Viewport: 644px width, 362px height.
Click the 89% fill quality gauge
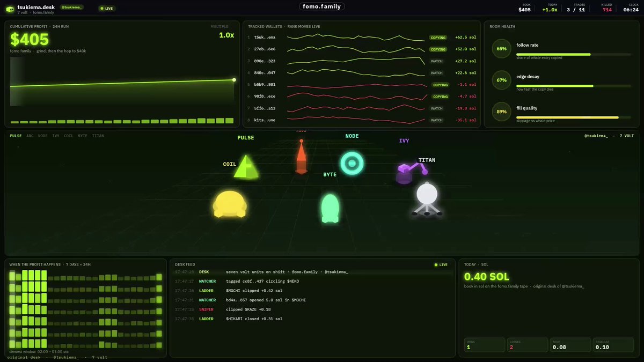click(502, 112)
